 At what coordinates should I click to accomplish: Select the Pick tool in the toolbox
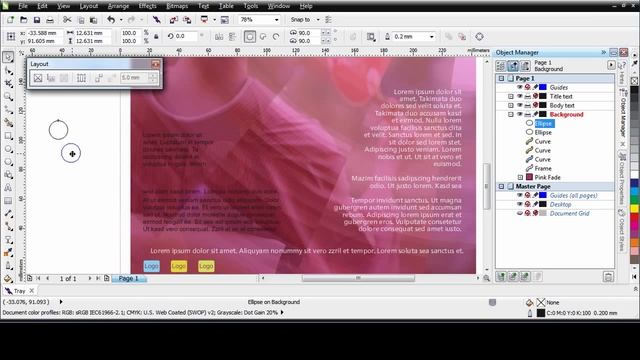tap(8, 57)
